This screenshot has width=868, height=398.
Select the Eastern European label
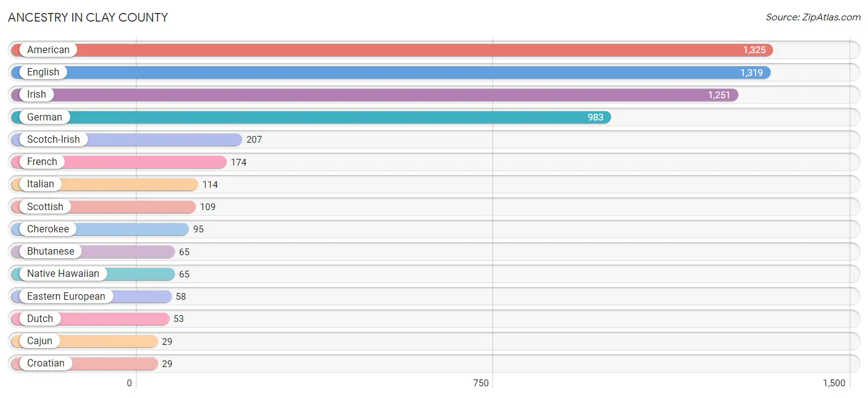click(66, 296)
